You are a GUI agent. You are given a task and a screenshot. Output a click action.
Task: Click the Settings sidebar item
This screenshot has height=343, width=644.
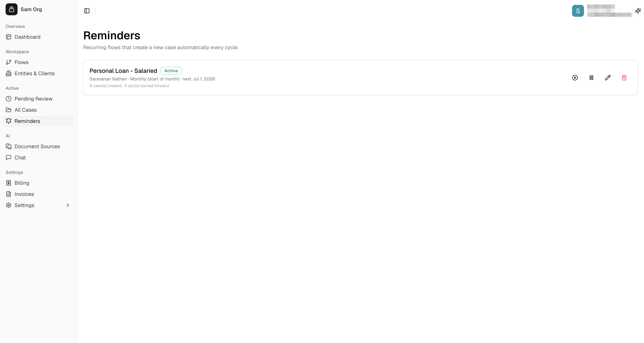[38, 205]
